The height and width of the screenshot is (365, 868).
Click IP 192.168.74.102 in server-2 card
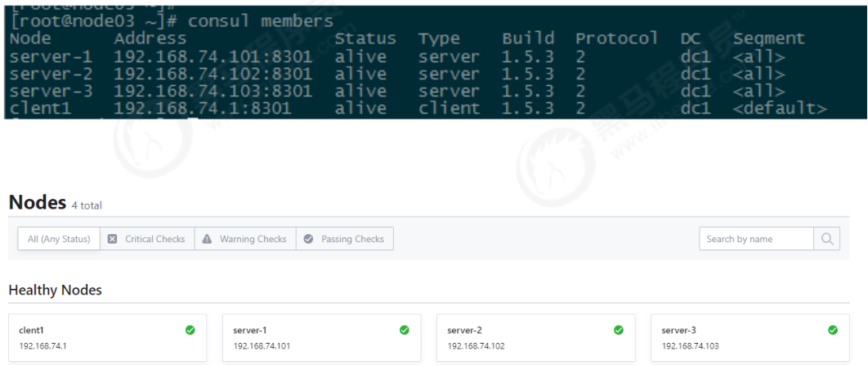476,346
